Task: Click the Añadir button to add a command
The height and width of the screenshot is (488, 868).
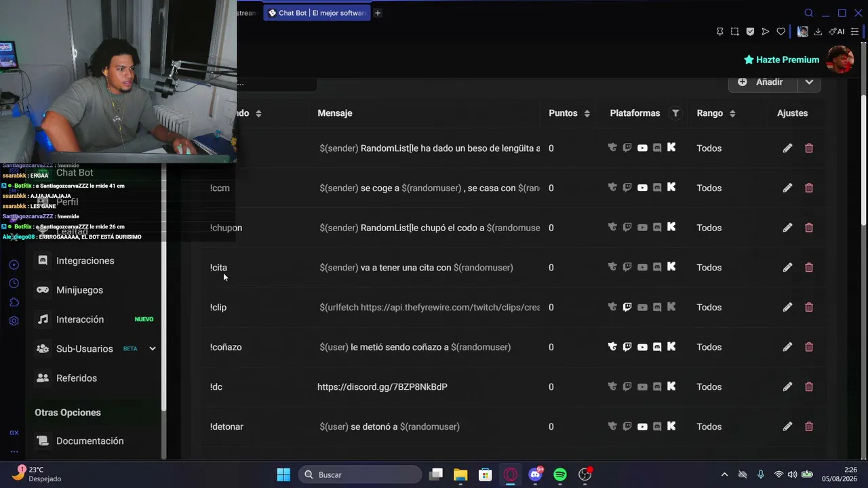Action: (762, 82)
